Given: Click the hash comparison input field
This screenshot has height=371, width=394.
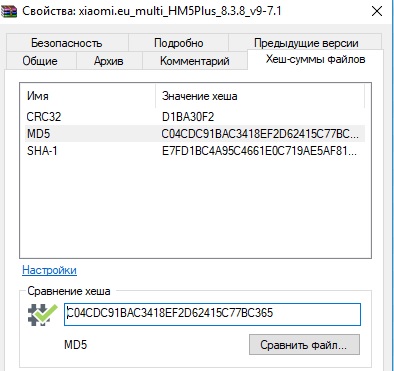Looking at the screenshot, I should point(212,314).
